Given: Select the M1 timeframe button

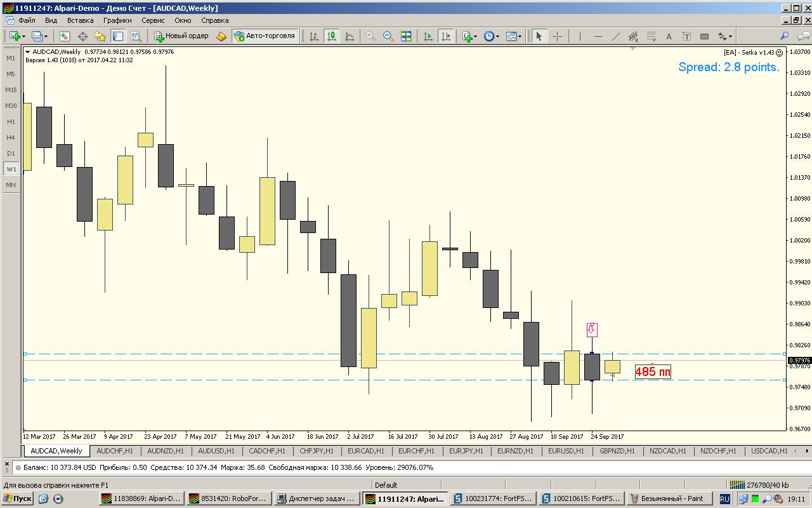Looking at the screenshot, I should point(11,58).
